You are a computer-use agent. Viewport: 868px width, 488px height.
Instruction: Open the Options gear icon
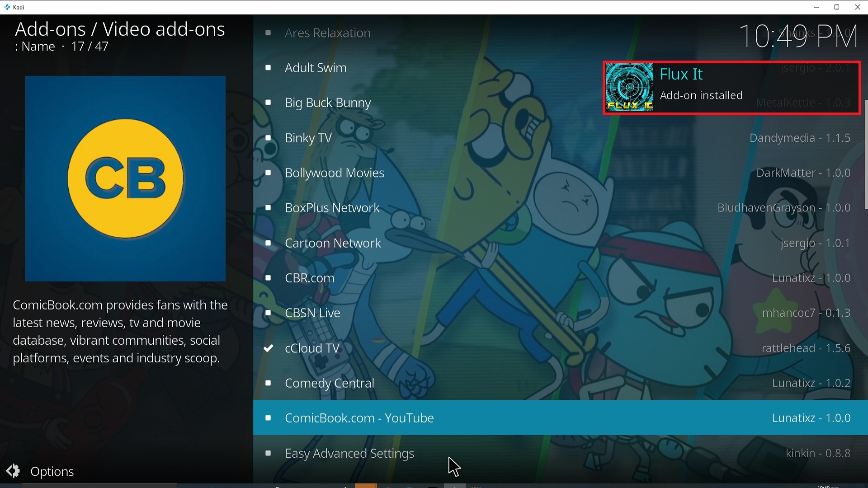13,471
